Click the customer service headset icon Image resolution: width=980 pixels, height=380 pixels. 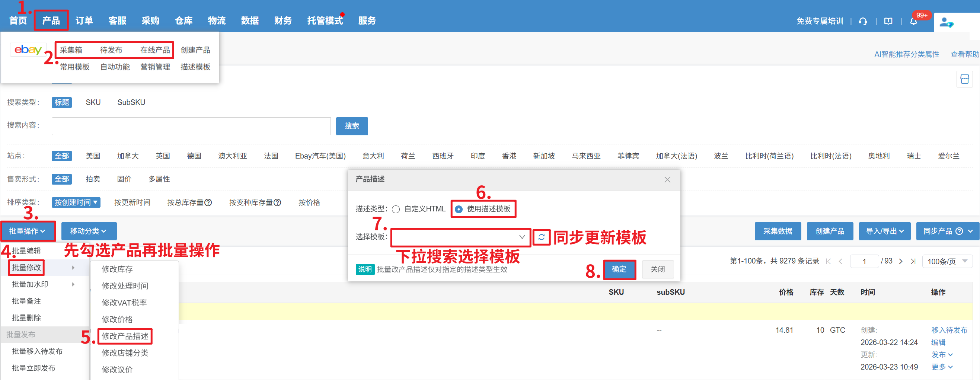[863, 21]
